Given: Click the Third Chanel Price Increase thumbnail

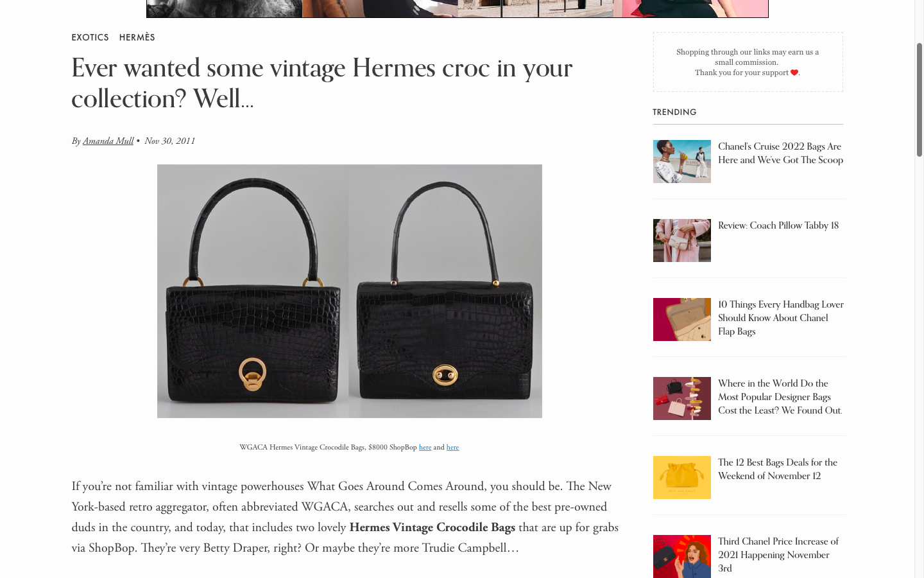Looking at the screenshot, I should coord(682,556).
